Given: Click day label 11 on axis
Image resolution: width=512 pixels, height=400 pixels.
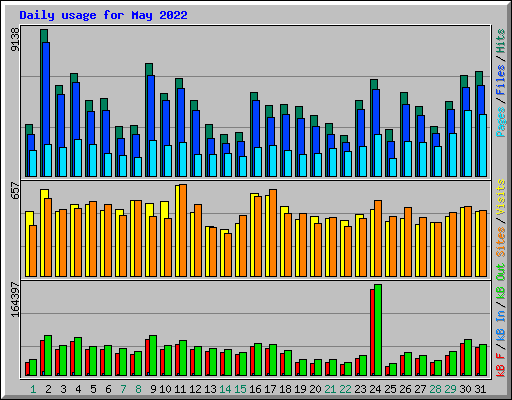Looking at the screenshot, I should pyautogui.click(x=180, y=389).
